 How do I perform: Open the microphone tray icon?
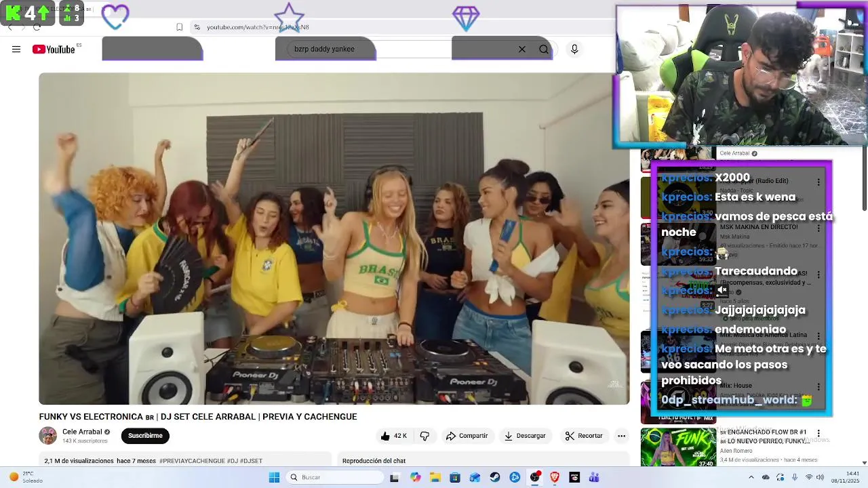tap(795, 477)
